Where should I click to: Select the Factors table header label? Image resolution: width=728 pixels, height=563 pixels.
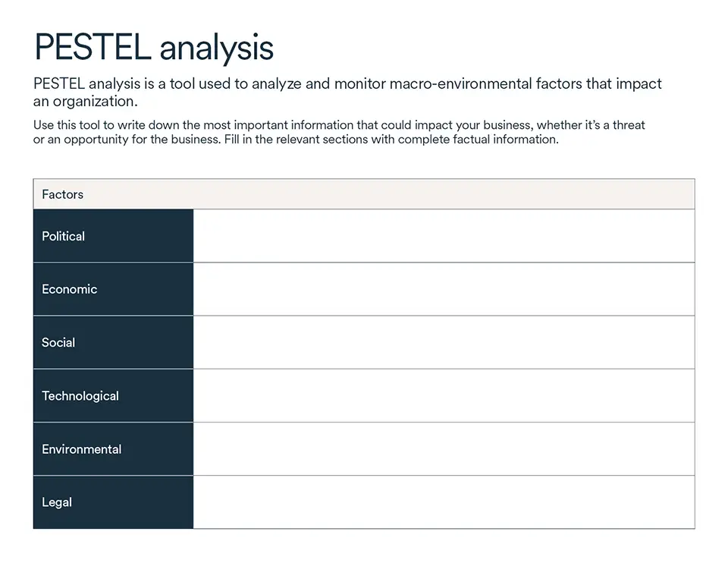(x=63, y=194)
